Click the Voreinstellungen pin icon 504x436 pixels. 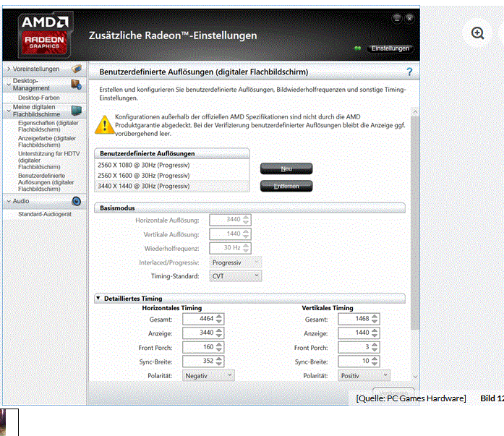pos(77,69)
